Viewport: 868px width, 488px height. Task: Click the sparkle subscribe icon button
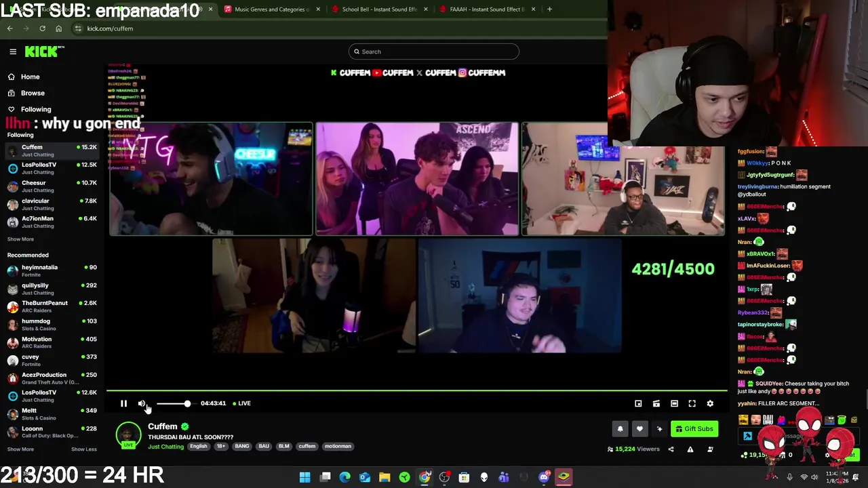point(659,428)
